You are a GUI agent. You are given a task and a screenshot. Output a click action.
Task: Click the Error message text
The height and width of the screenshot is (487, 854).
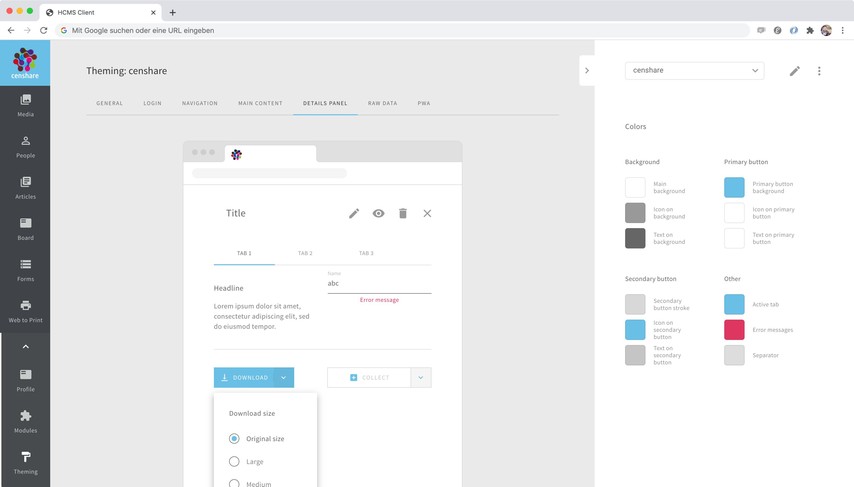point(379,300)
